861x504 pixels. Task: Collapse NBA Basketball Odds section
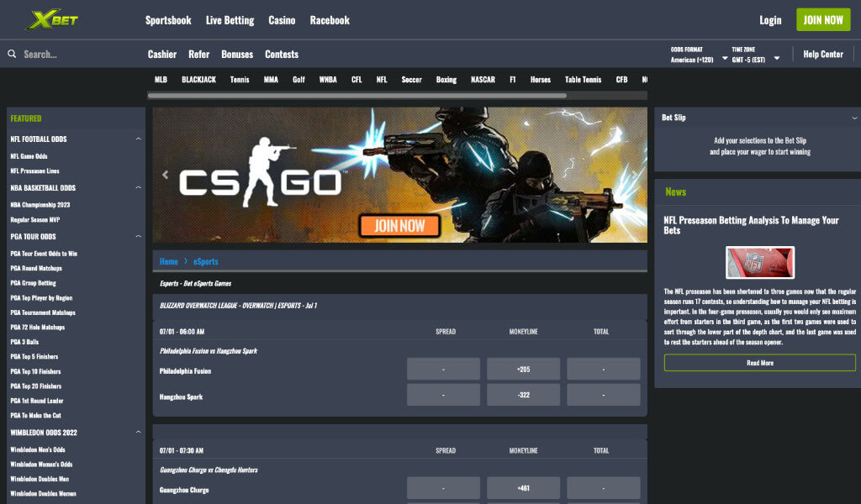coord(139,187)
